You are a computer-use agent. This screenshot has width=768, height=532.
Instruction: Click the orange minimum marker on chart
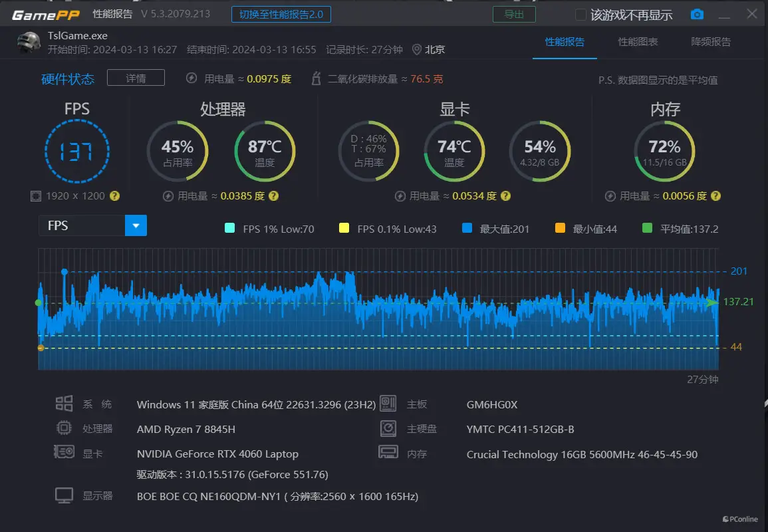point(41,348)
